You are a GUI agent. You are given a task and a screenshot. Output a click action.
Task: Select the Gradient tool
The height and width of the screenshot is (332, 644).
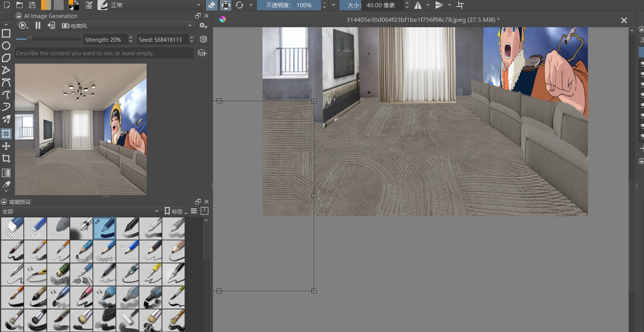pyautogui.click(x=6, y=173)
